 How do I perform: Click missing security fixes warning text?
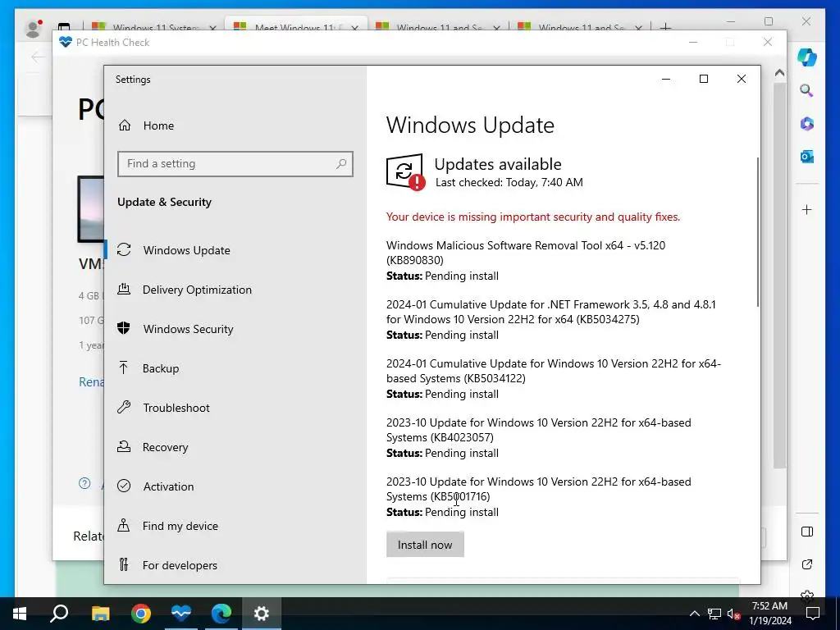(533, 217)
